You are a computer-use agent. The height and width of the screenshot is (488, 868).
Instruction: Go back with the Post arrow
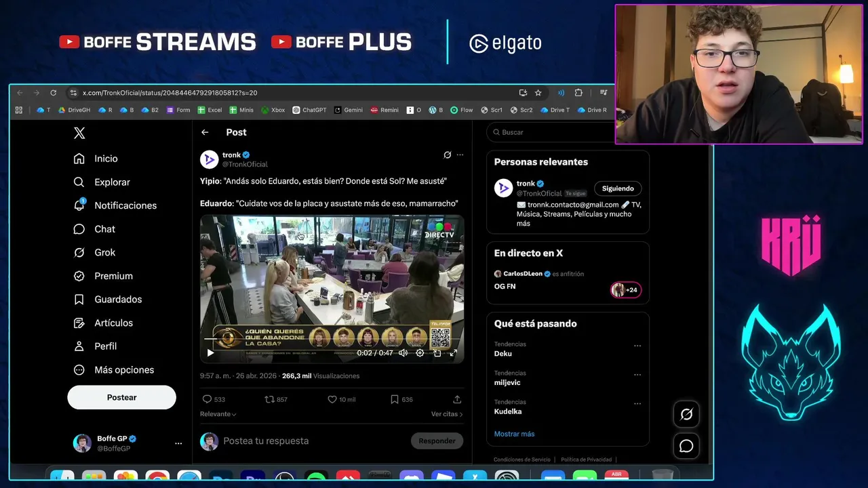click(205, 132)
